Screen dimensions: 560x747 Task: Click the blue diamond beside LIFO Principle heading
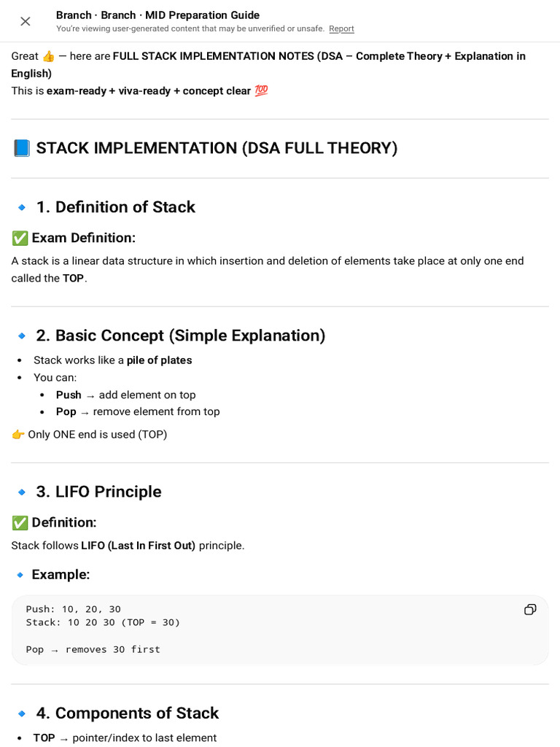click(21, 492)
